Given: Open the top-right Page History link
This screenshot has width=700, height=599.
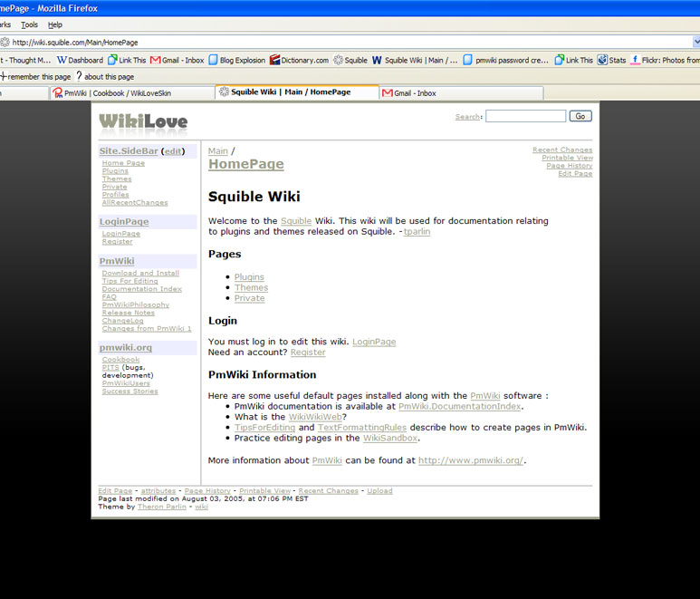Looking at the screenshot, I should (570, 166).
